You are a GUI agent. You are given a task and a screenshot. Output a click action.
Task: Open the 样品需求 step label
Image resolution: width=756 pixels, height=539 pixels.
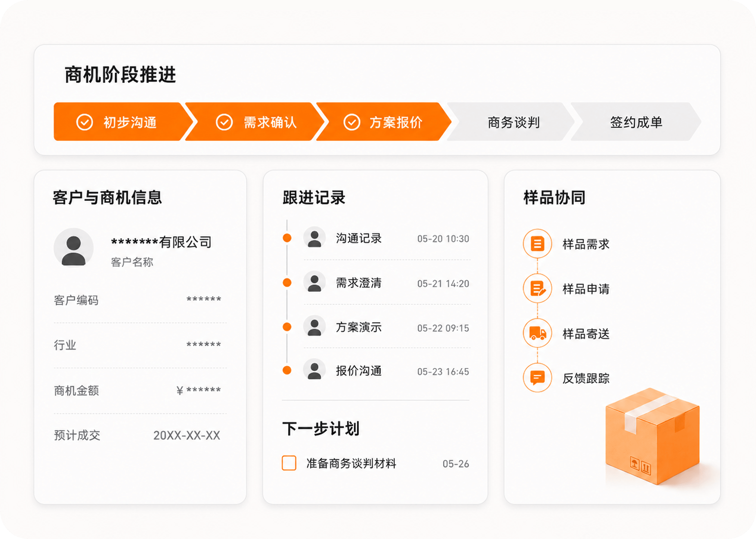(x=586, y=244)
